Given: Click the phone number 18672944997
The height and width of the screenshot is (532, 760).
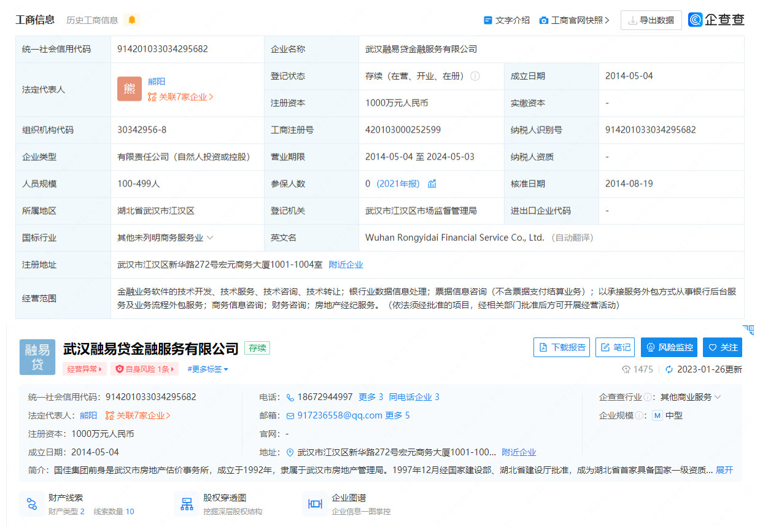Looking at the screenshot, I should (x=325, y=397).
